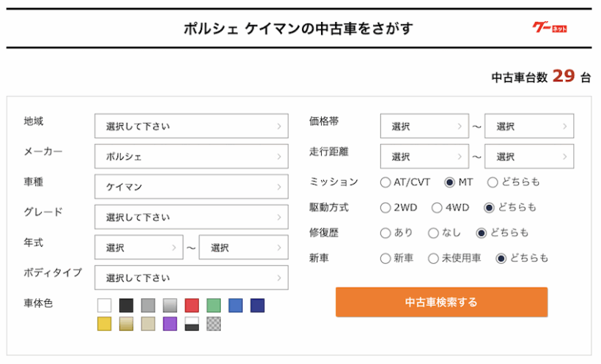Open the minimum 価格帯 price dropdown

424,126
